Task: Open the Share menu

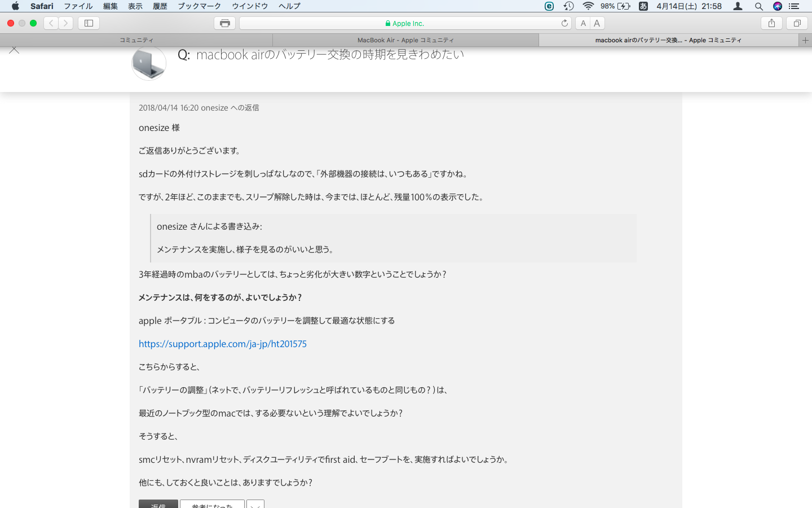Action: pos(771,23)
